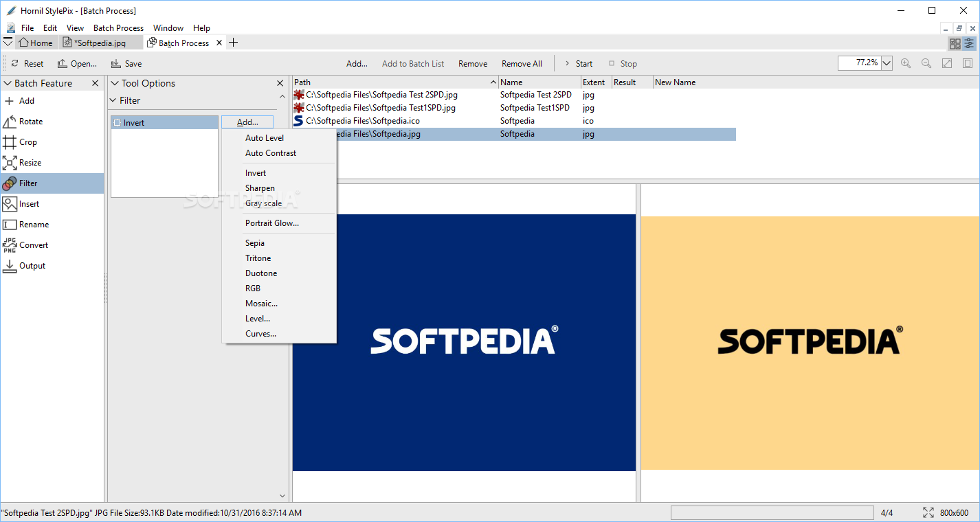Choose Sepia from filter menu
This screenshot has width=980, height=522.
pos(279,243)
